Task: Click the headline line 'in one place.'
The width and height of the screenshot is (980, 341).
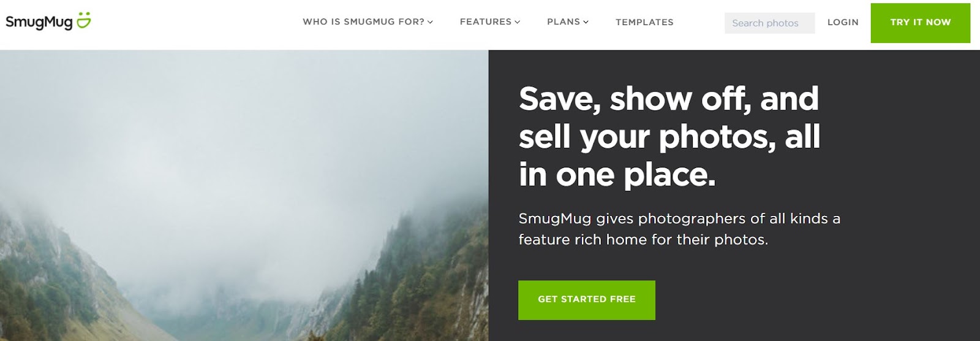Action: pyautogui.click(x=617, y=175)
